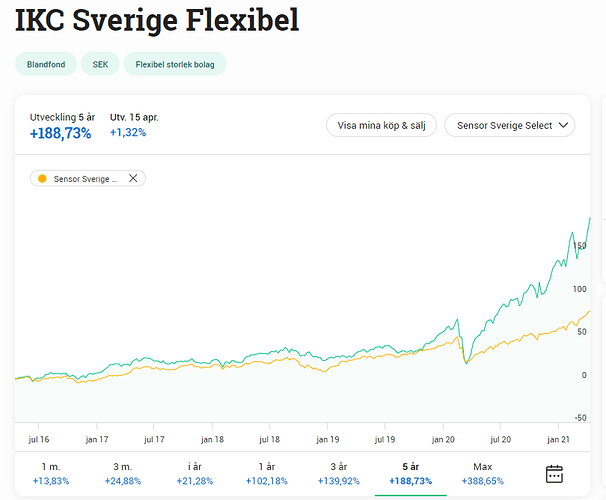Click the +188,73% five-year return value
This screenshot has height=500, width=606.
(x=61, y=133)
